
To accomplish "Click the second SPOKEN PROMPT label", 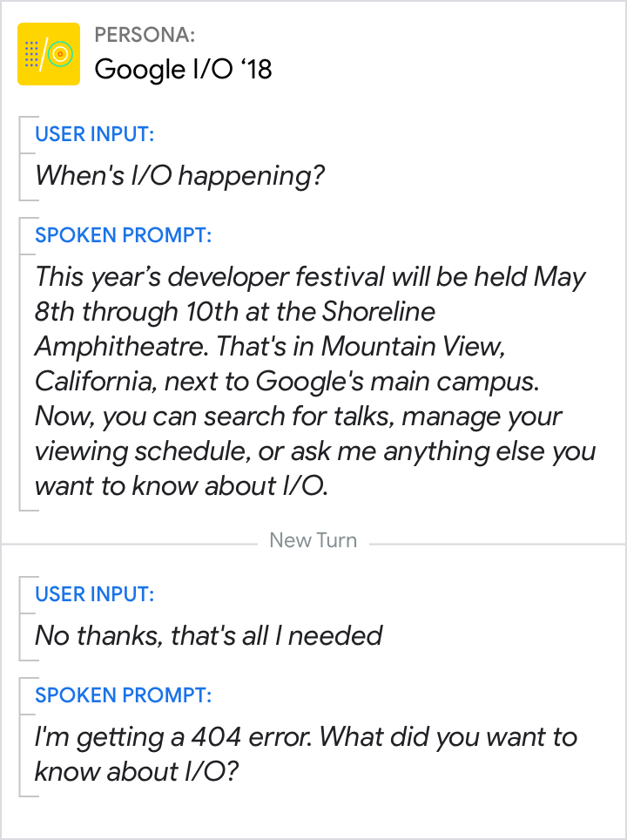I will (x=123, y=695).
